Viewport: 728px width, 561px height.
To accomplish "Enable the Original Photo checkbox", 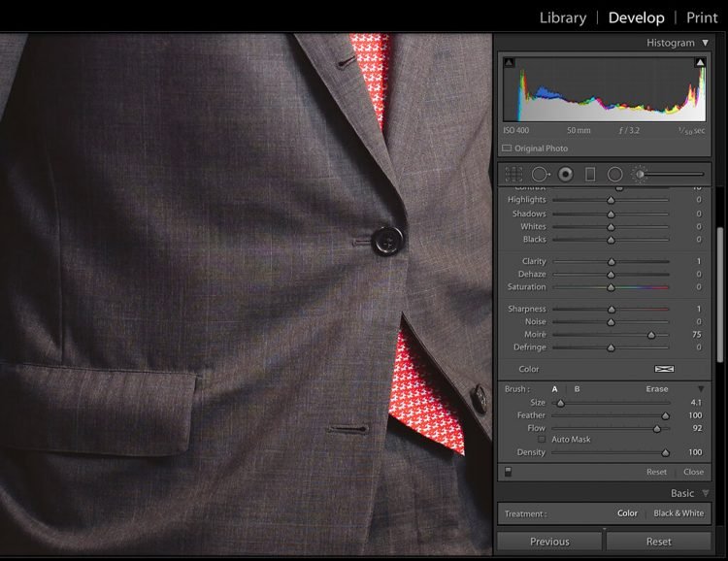I will [x=507, y=148].
